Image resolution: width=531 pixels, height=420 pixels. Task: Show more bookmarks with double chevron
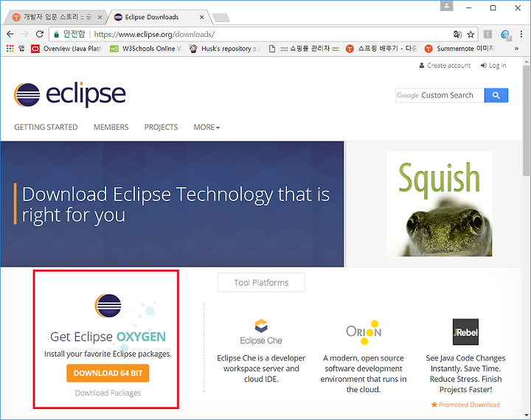[516, 49]
